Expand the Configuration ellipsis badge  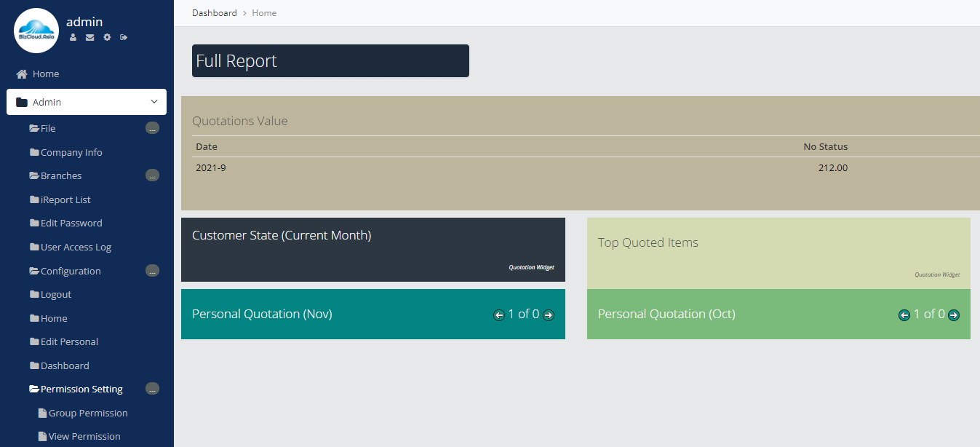(152, 271)
